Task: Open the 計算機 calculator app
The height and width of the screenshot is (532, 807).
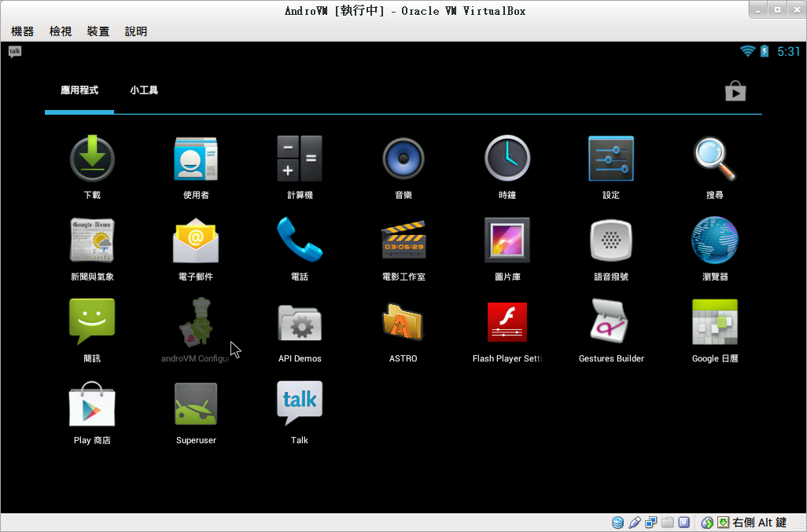Action: tap(300, 167)
